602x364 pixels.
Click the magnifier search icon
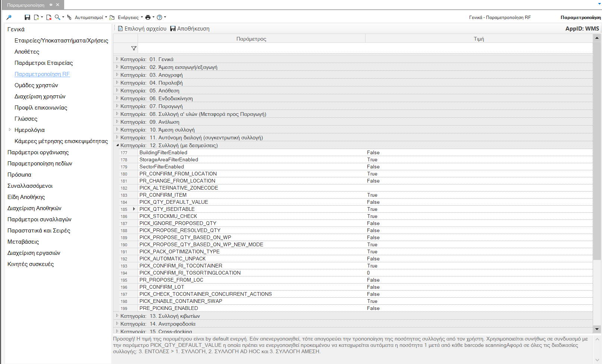(57, 17)
